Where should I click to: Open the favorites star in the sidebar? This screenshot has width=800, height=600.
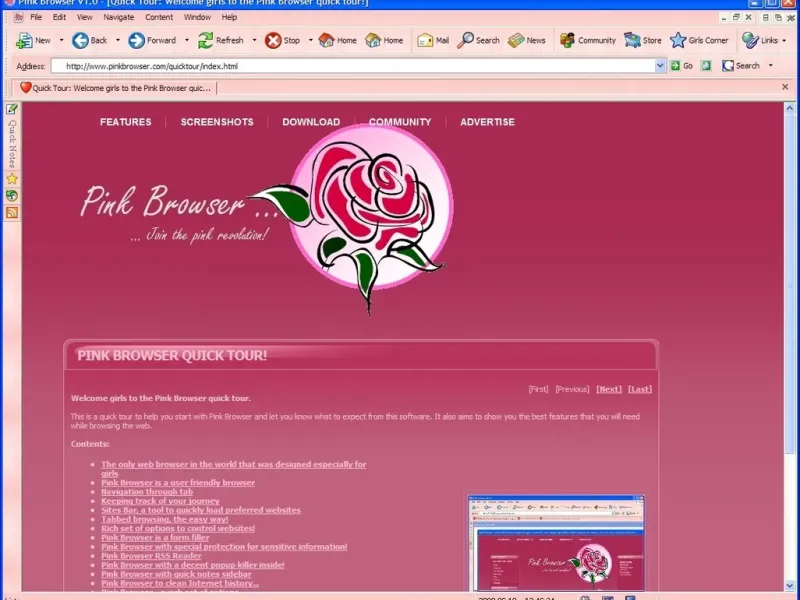coord(12,179)
